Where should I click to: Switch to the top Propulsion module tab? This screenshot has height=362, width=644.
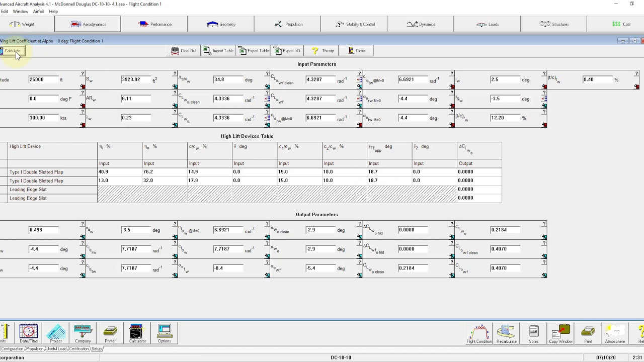tap(288, 24)
